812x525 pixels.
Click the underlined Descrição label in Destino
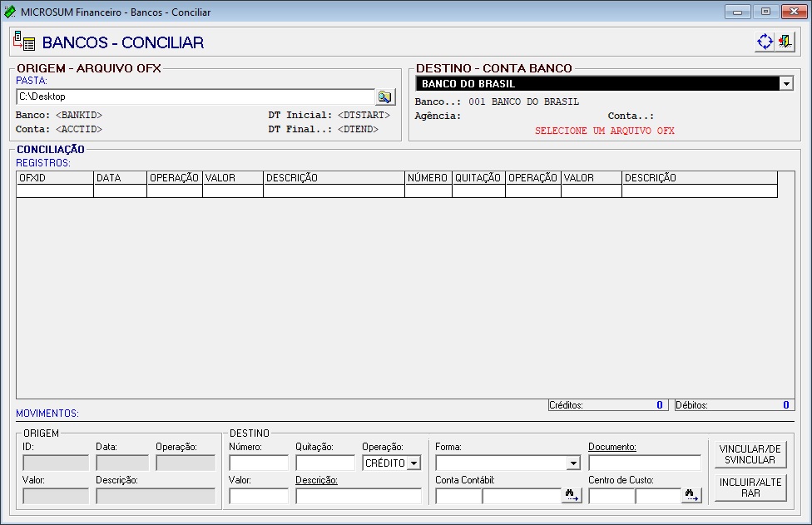tap(316, 480)
